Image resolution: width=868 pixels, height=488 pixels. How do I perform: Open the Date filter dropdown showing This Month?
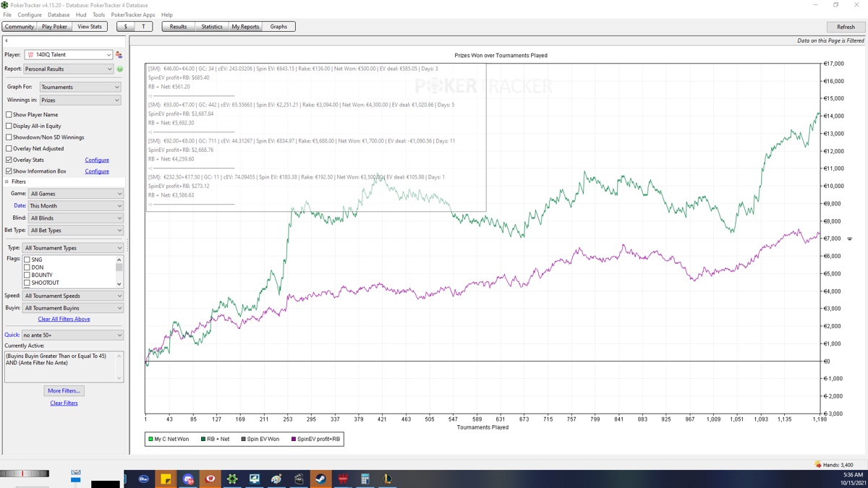(x=76, y=206)
